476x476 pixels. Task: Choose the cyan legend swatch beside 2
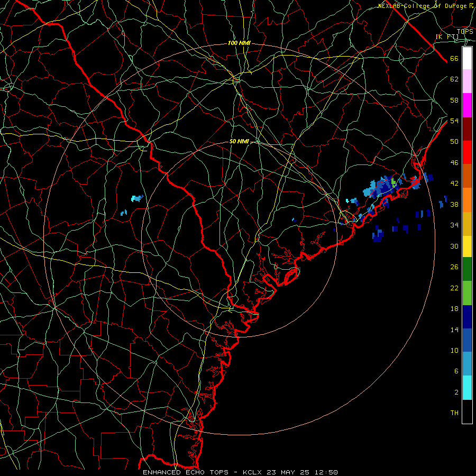467,388
